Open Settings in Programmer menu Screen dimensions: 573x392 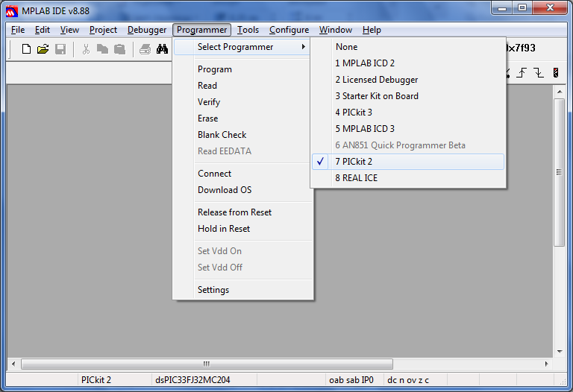click(242, 290)
